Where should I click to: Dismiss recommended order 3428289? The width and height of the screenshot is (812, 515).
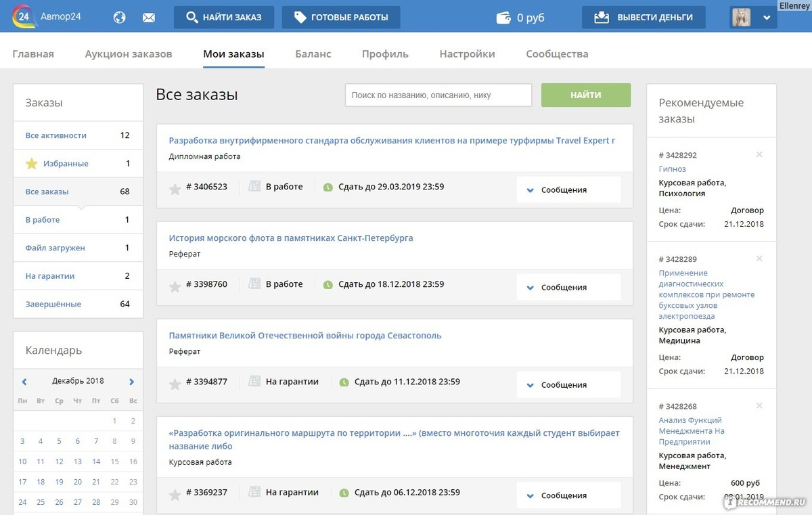coord(759,259)
